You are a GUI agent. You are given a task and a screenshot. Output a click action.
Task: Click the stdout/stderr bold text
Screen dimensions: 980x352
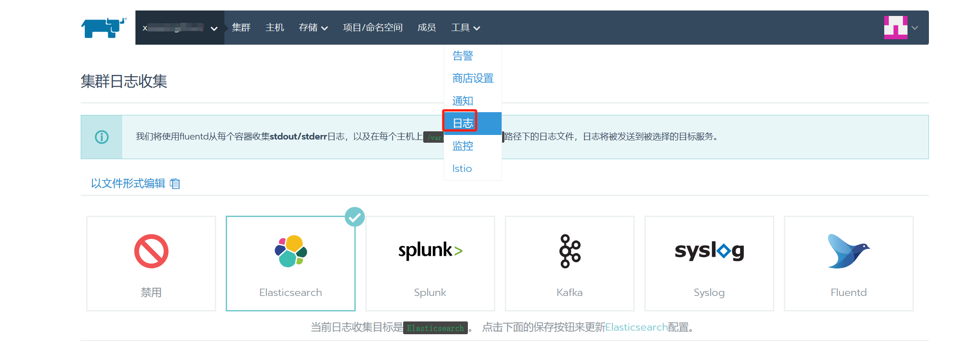pyautogui.click(x=299, y=136)
